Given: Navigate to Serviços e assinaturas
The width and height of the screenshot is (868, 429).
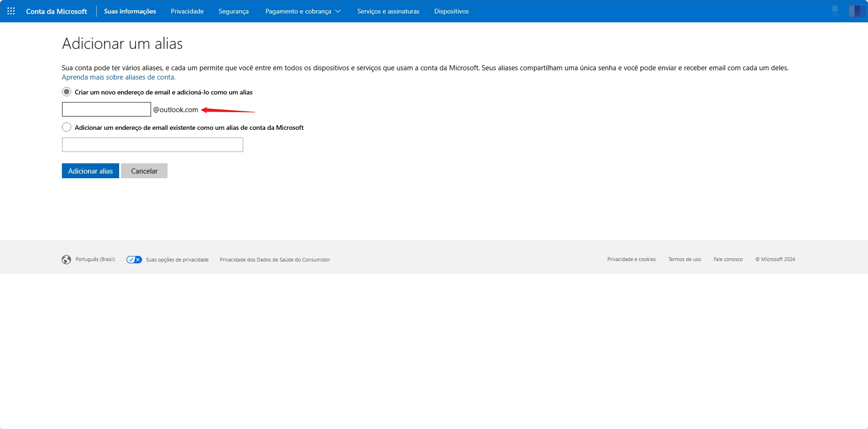Looking at the screenshot, I should click(388, 11).
